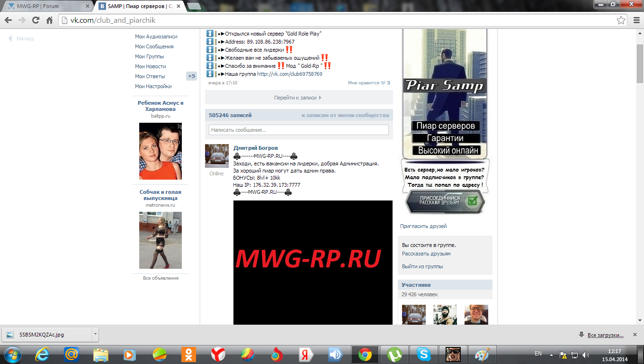
Task: Click the вчера в 17:10 post timestamp
Action: 223,83
